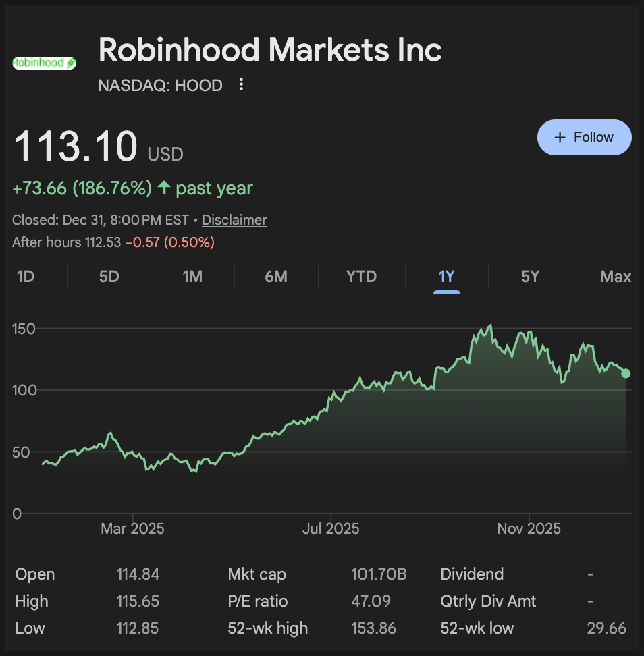The width and height of the screenshot is (644, 656).
Task: Select the 5D chart range
Action: pyautogui.click(x=109, y=277)
